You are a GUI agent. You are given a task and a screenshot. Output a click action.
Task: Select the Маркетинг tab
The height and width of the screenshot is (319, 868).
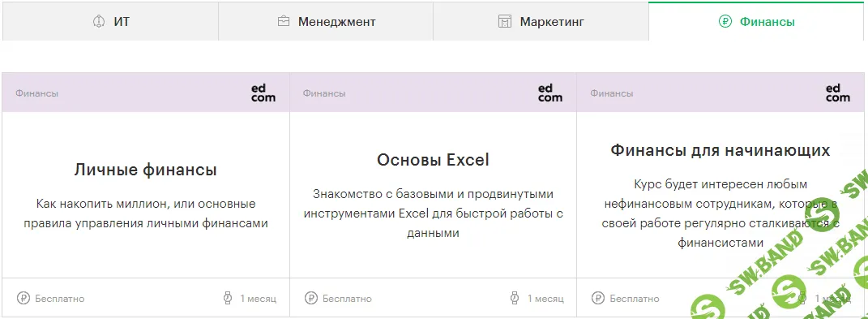click(x=541, y=22)
